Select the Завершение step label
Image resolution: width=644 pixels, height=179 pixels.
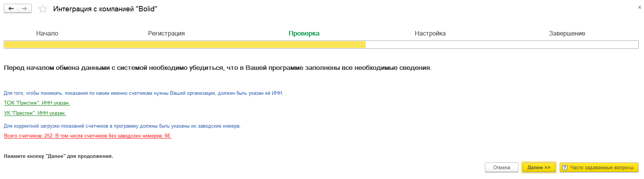[567, 33]
